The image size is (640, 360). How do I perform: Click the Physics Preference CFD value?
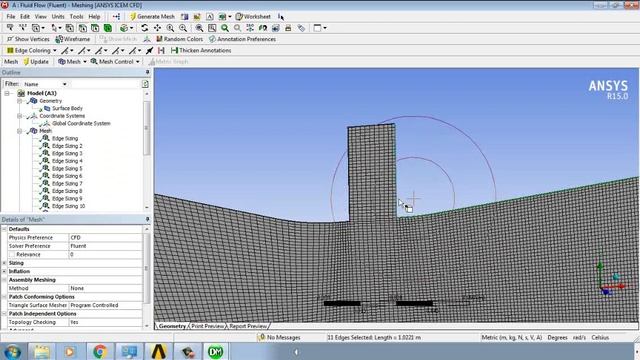[105, 237]
